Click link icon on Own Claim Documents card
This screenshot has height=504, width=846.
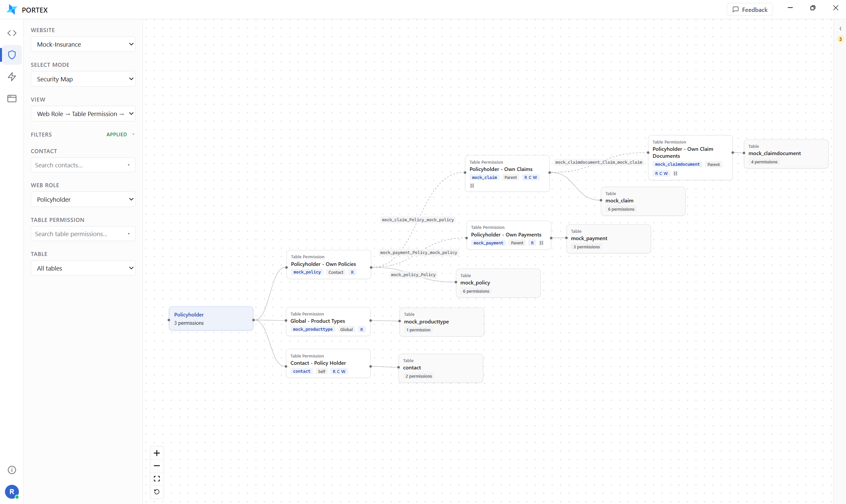click(x=675, y=173)
